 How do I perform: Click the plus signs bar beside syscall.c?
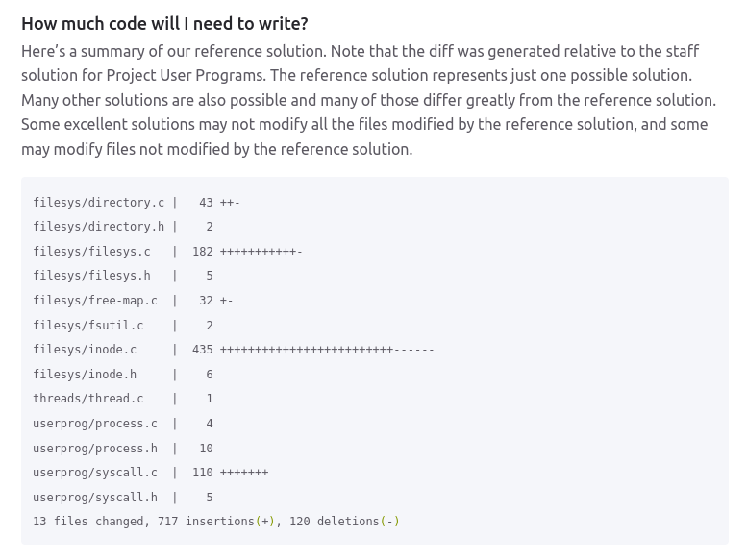[x=244, y=473]
